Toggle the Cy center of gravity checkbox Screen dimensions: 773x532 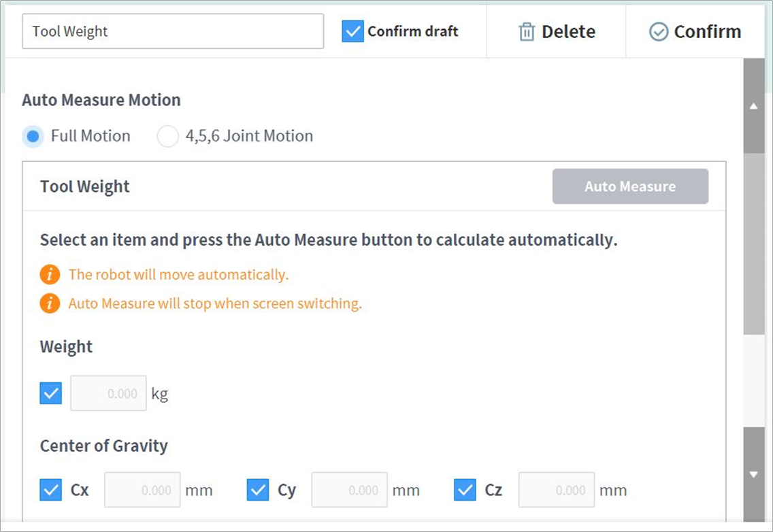[x=258, y=490]
